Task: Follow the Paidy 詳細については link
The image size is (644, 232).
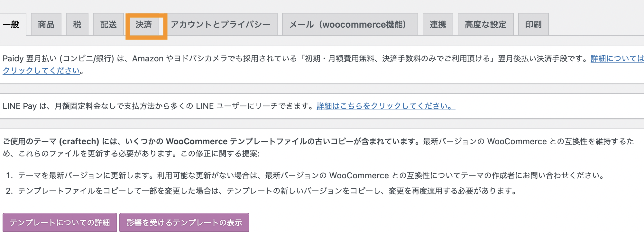Action: (x=617, y=58)
